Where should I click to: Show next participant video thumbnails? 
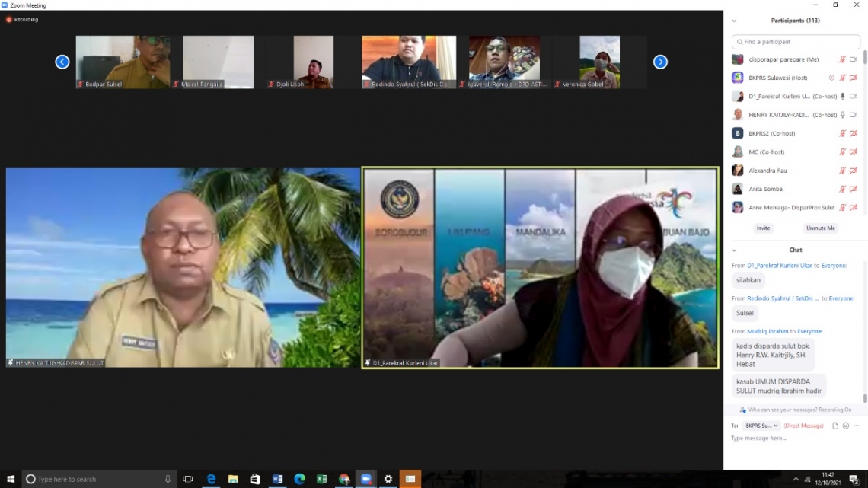660,62
